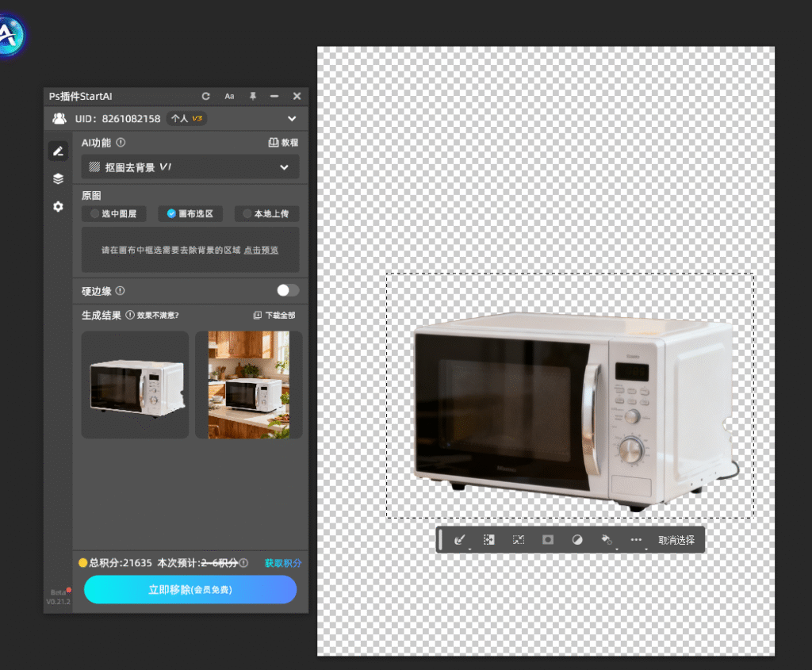Open the layers icon in the plugin sidebar
The image size is (812, 670).
click(58, 179)
